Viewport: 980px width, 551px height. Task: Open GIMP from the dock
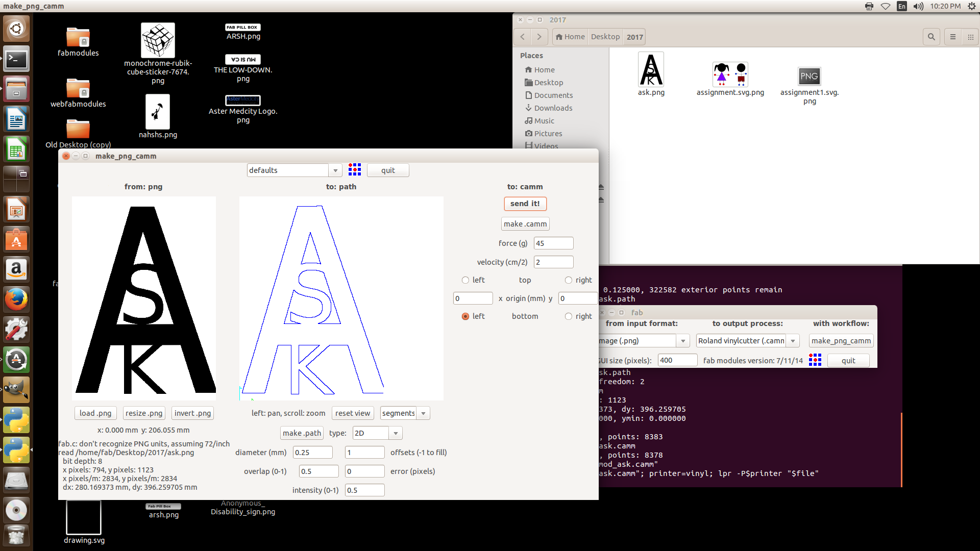pos(16,390)
